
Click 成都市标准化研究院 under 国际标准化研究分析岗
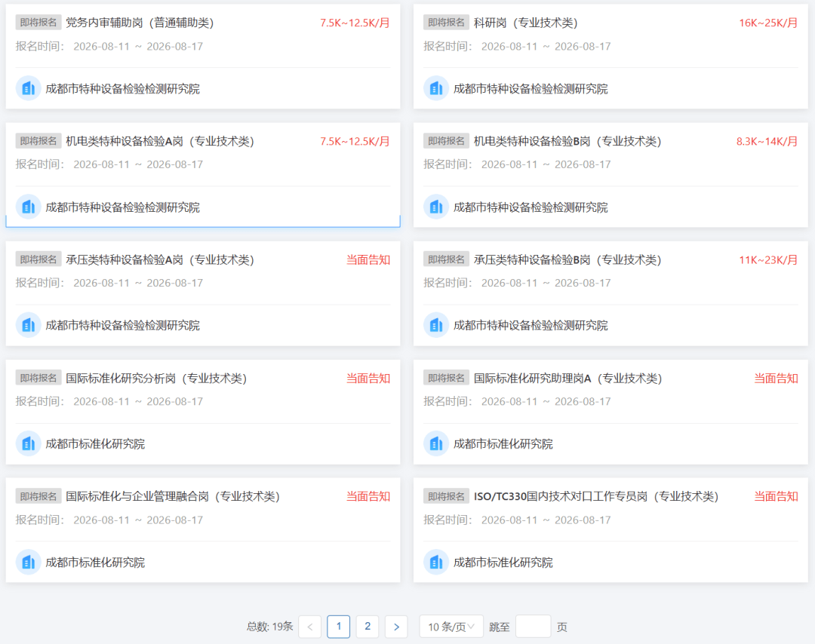(x=95, y=444)
